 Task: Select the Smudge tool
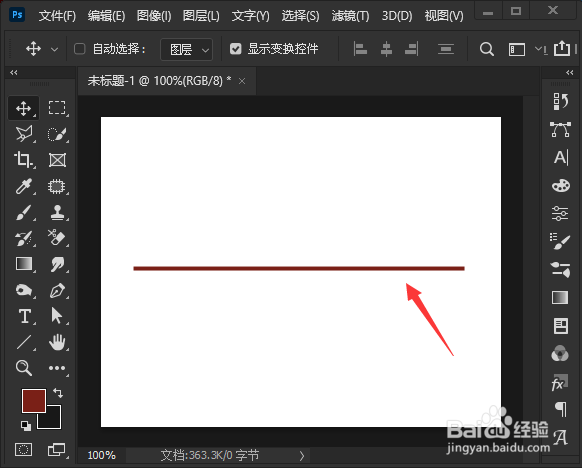pos(57,264)
